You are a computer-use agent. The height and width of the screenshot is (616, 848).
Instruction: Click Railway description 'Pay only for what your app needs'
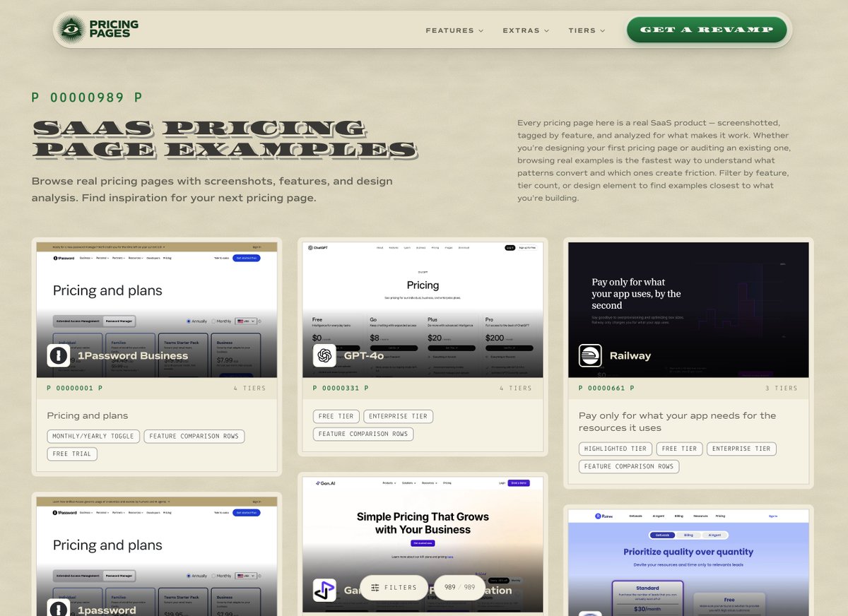(x=677, y=421)
